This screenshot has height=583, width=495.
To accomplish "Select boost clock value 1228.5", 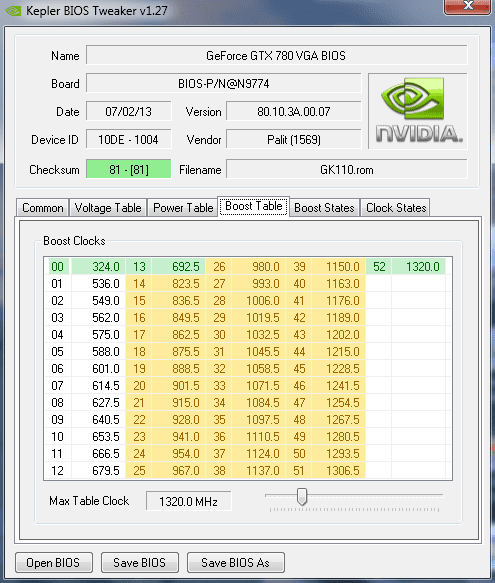I will click(x=338, y=368).
